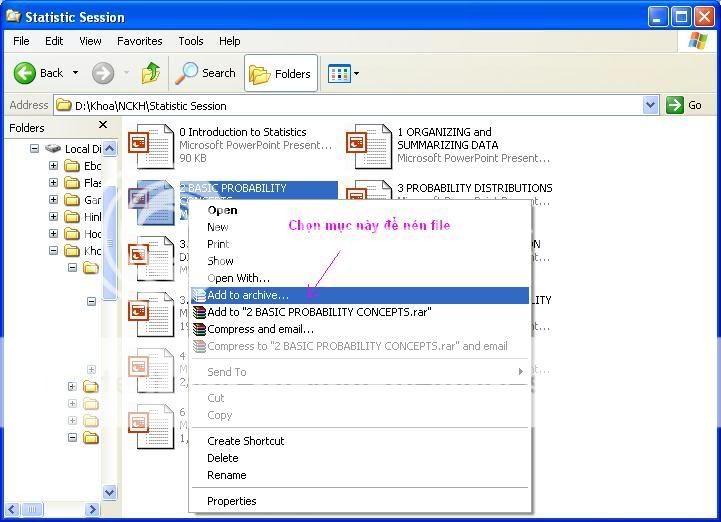Choose Properties from context menu

pyautogui.click(x=231, y=501)
